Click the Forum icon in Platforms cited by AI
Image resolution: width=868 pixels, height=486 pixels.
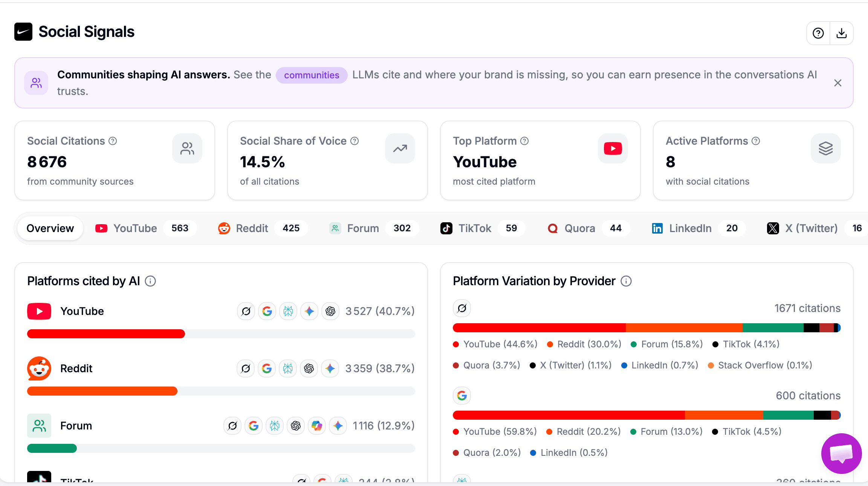(39, 426)
